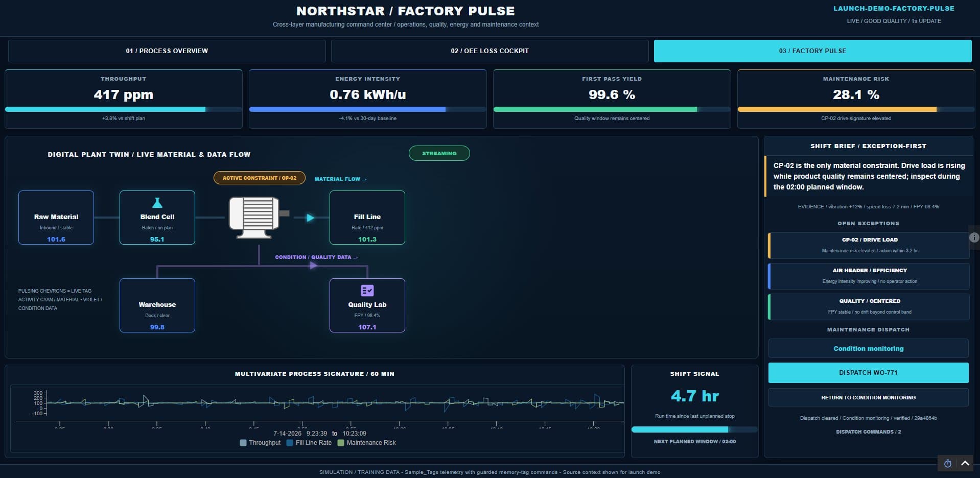This screenshot has width=980, height=478.
Task: Click the Active Constraint / CP-02 badge
Action: coord(260,178)
